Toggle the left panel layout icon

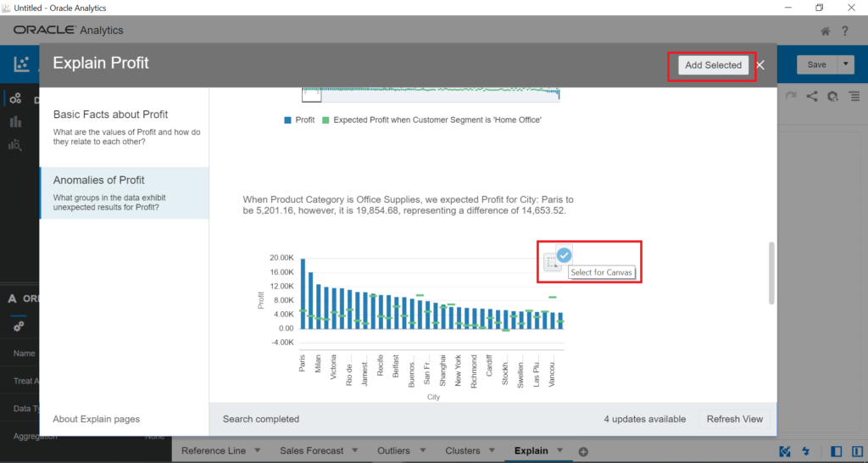[x=837, y=451]
